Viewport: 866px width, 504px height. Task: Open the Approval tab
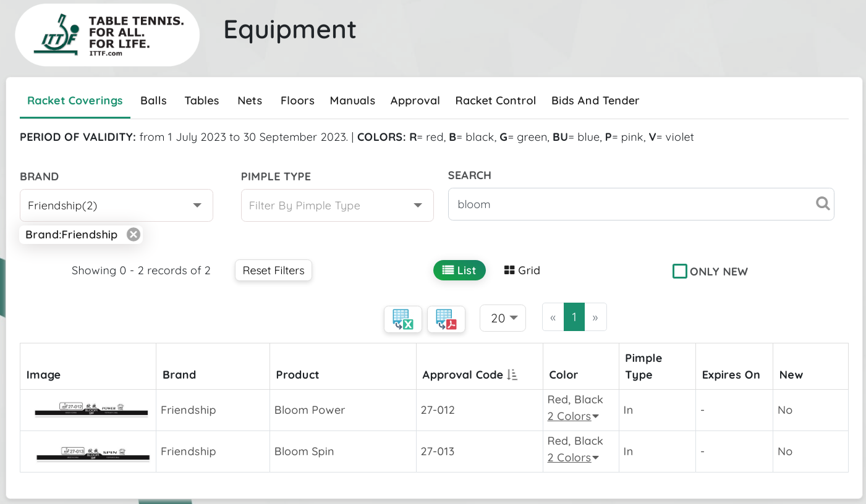(415, 101)
